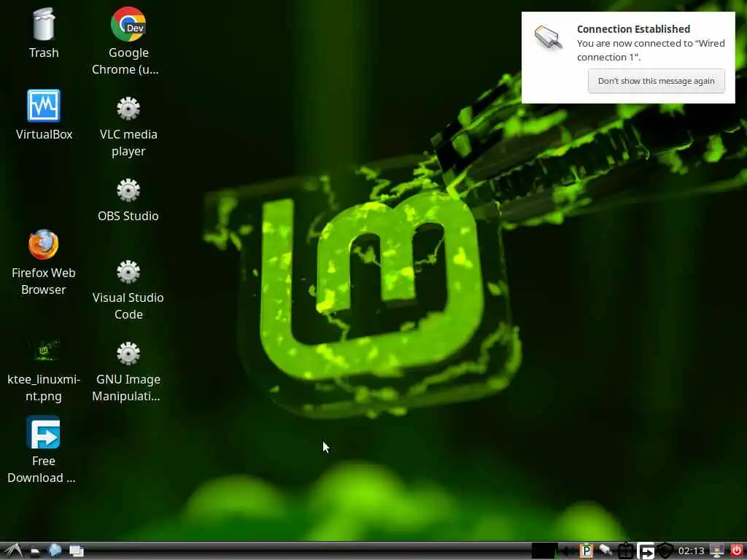Click the battery tray icon
747x560 pixels.
[x=625, y=551]
